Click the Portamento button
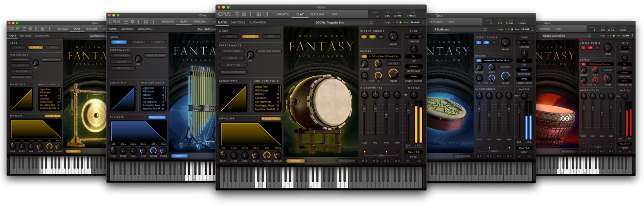Viewport: 644px width, 205px height. [x=232, y=51]
